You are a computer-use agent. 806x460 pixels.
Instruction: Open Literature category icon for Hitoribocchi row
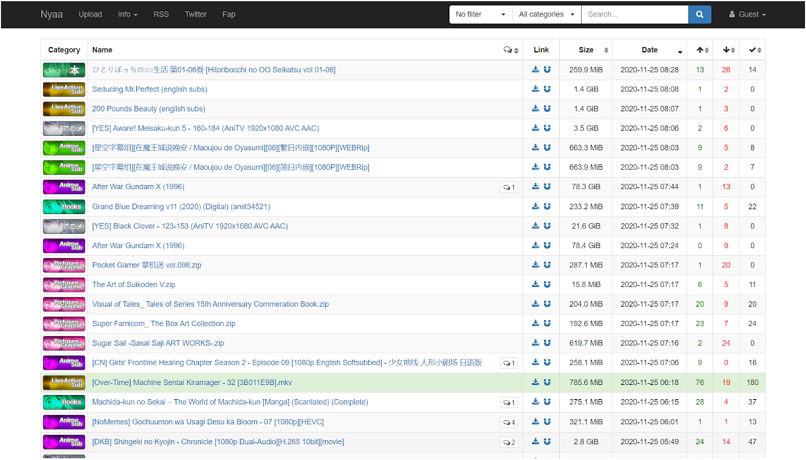[x=64, y=70]
